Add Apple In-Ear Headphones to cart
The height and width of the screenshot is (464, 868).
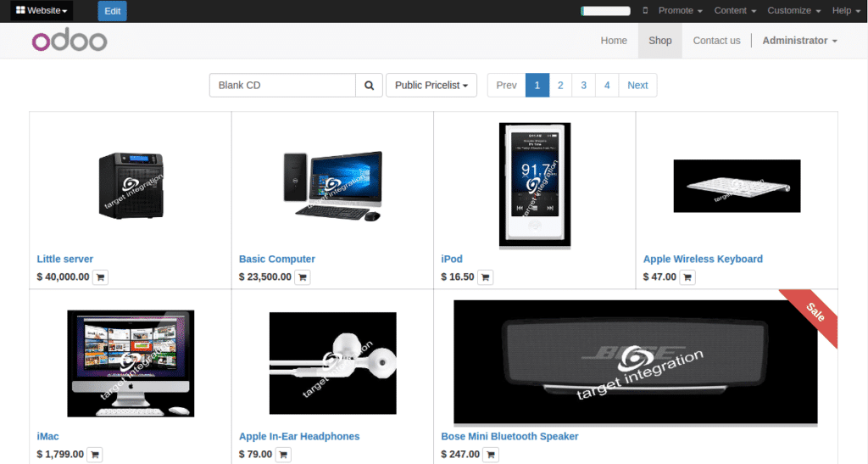click(x=283, y=455)
